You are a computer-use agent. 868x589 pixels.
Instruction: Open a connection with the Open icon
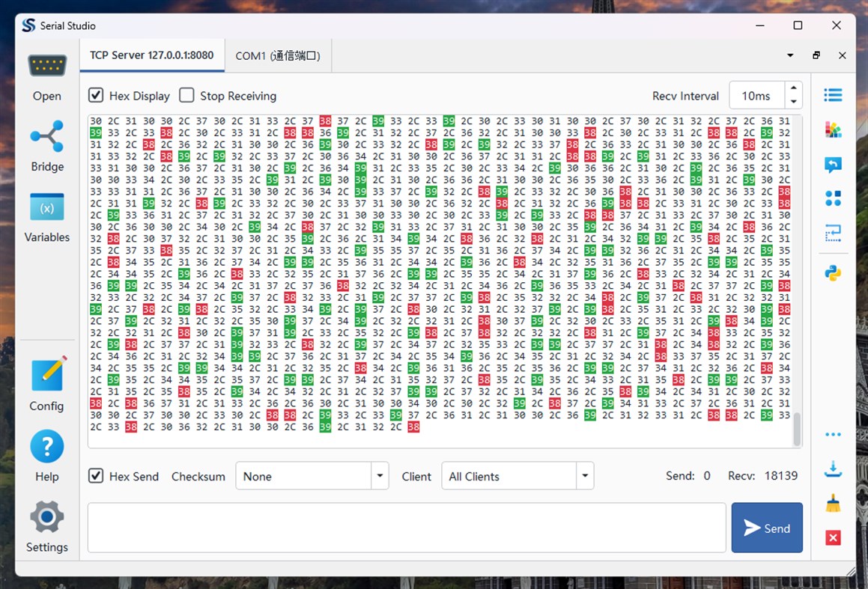(x=47, y=77)
